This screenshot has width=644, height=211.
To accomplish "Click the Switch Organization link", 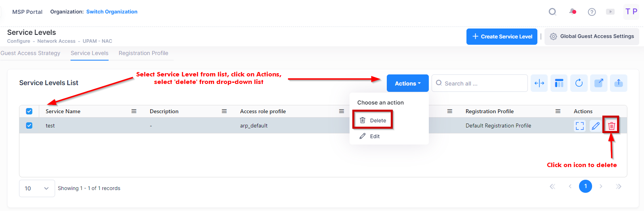I will tap(112, 12).
